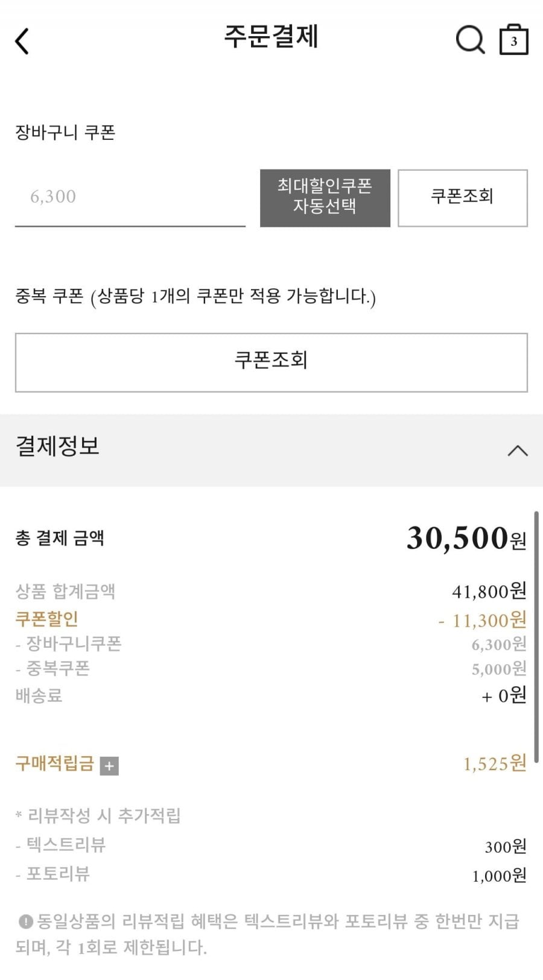The width and height of the screenshot is (543, 980).
Task: Open the shopping cart icon
Action: (513, 40)
